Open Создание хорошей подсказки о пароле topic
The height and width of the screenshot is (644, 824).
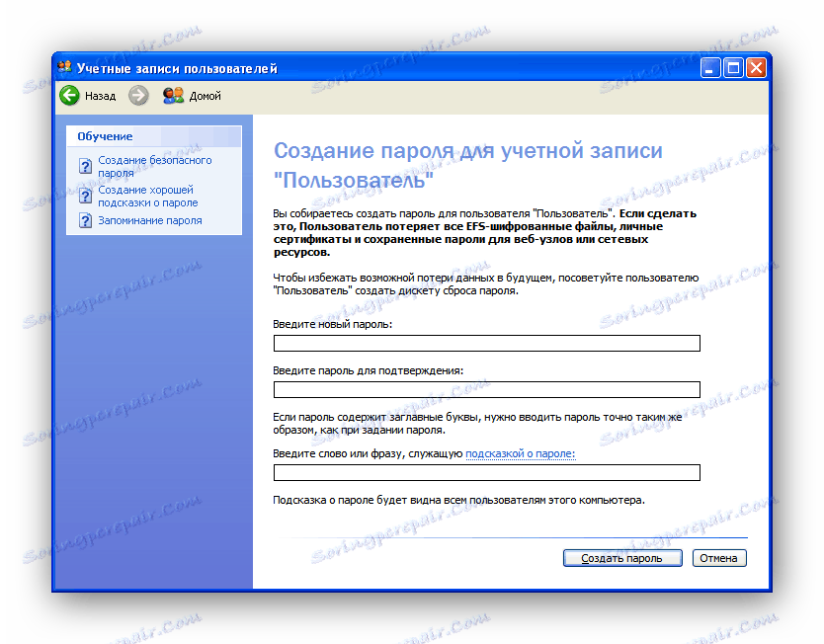(x=147, y=196)
